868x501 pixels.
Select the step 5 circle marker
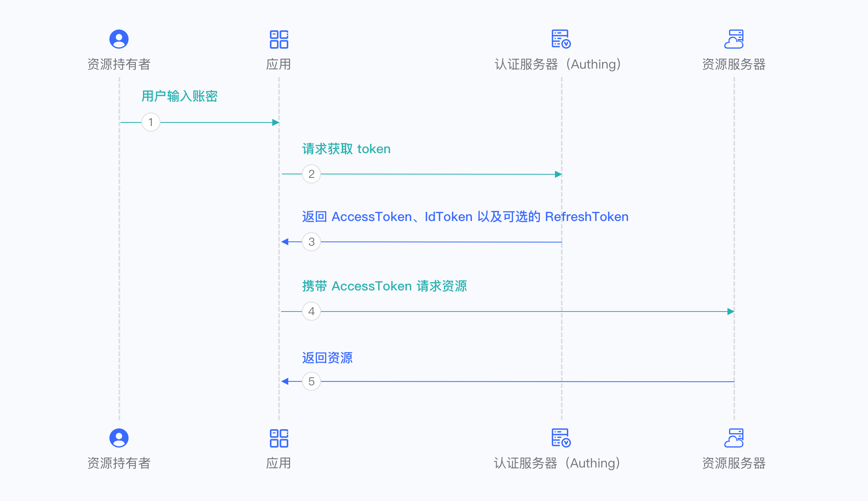[311, 381]
